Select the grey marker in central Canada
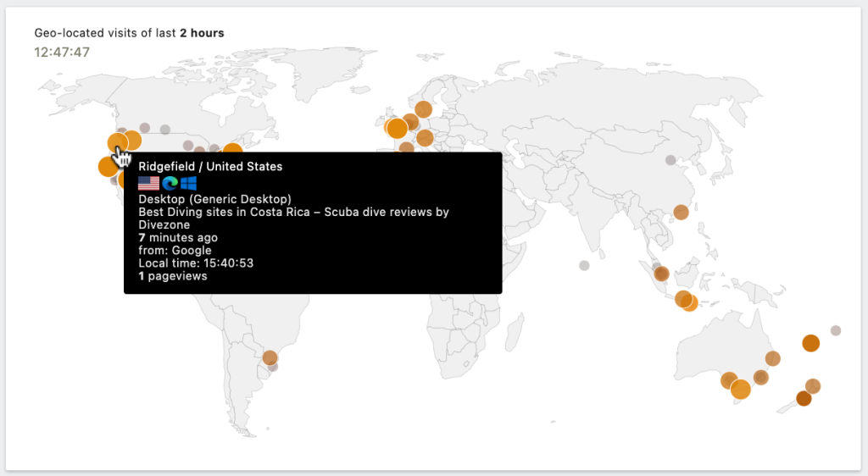868x476 pixels. [x=165, y=130]
